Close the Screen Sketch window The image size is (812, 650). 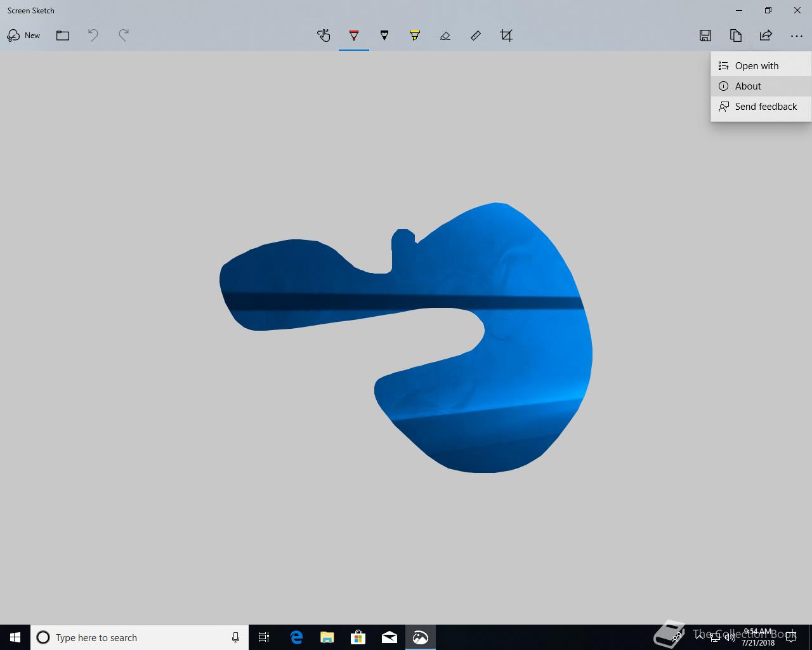pos(797,10)
